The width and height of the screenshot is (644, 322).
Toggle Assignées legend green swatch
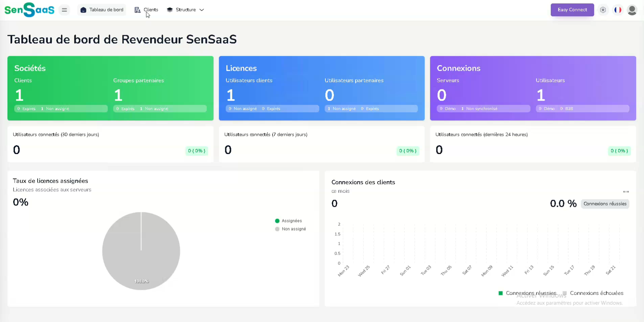277,221
